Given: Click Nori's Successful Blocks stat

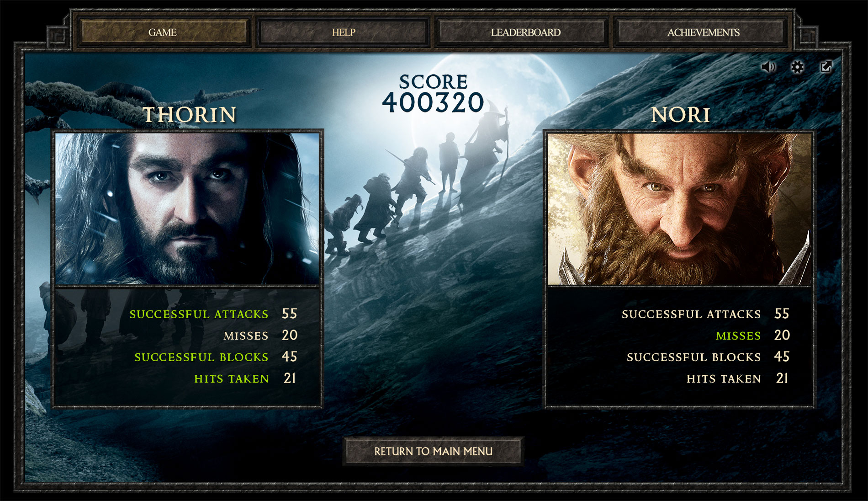Looking at the screenshot, I should click(708, 357).
